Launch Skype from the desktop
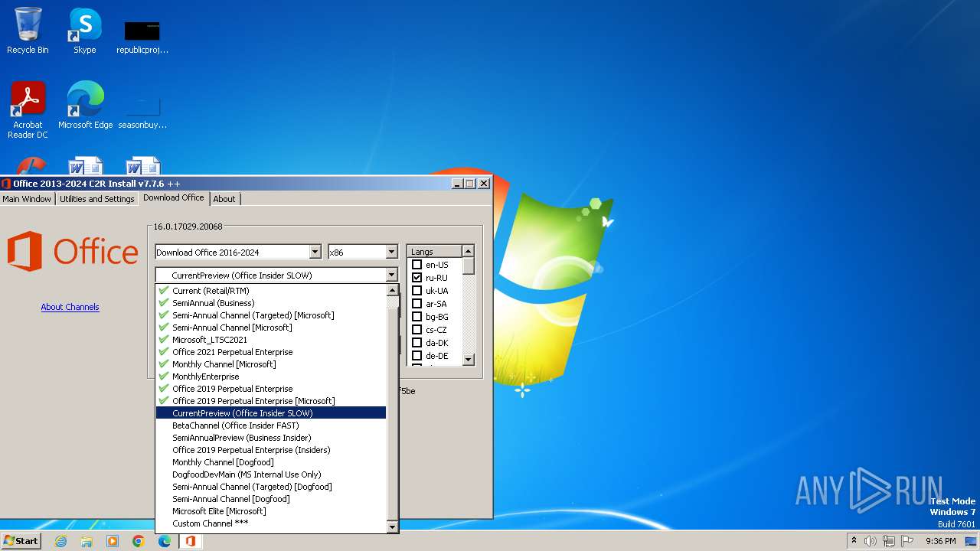 pos(85,31)
